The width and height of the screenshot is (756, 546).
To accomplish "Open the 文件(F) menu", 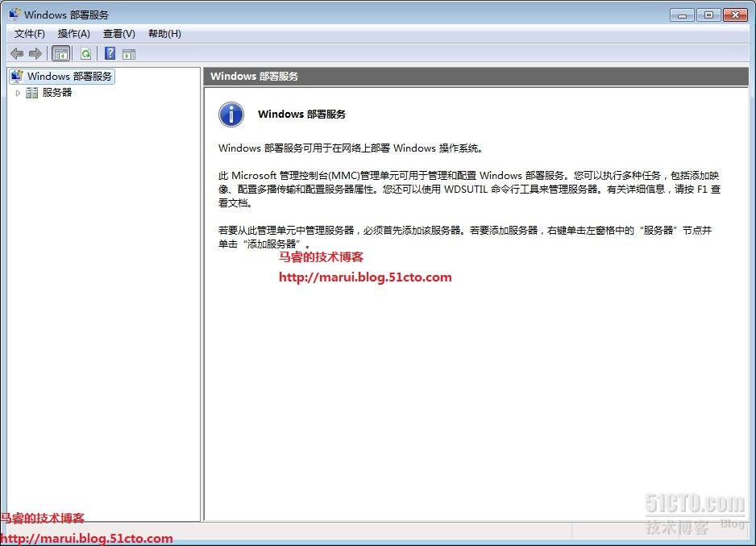I will tap(29, 34).
